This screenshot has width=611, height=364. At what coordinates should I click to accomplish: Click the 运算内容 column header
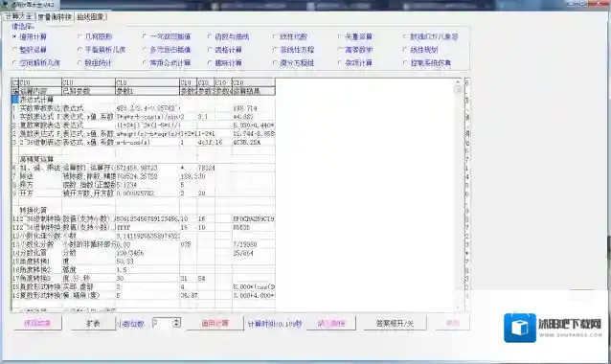coord(40,91)
